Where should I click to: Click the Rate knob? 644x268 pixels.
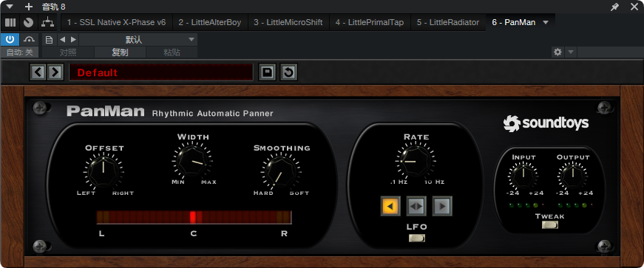tap(416, 161)
